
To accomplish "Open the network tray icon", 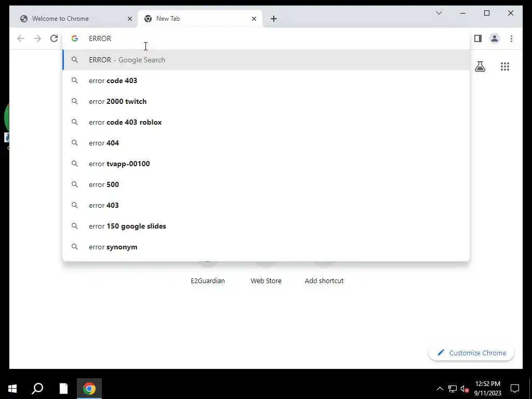I will pos(453,389).
